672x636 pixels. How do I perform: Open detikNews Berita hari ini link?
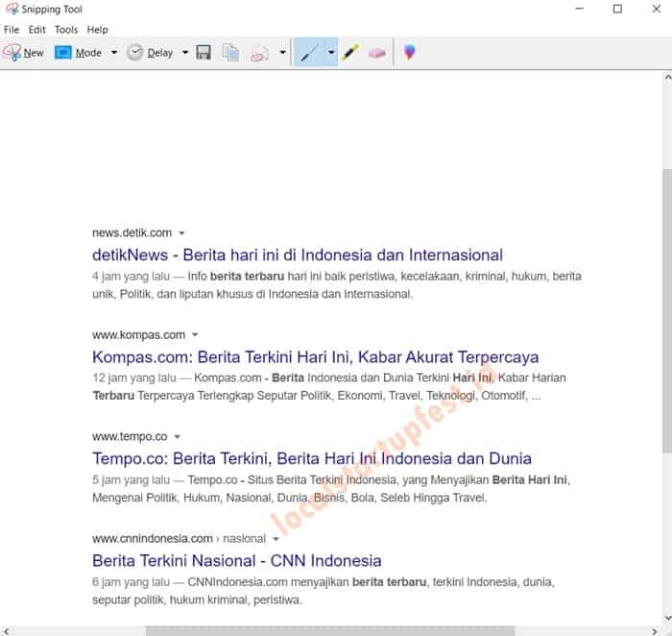coord(298,255)
